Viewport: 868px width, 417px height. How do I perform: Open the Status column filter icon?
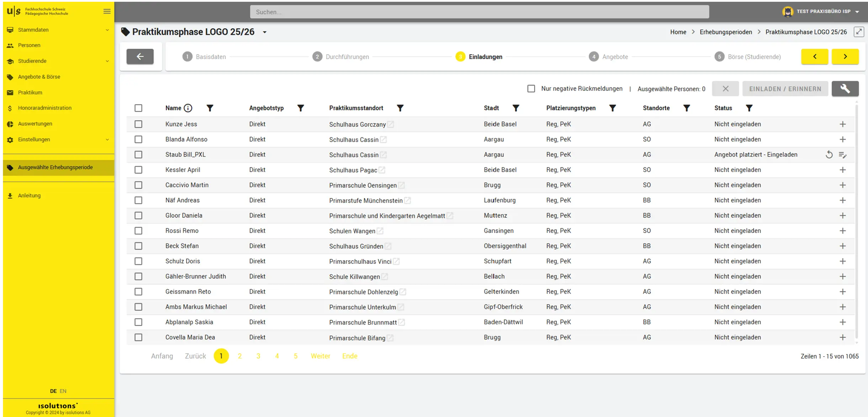click(750, 108)
